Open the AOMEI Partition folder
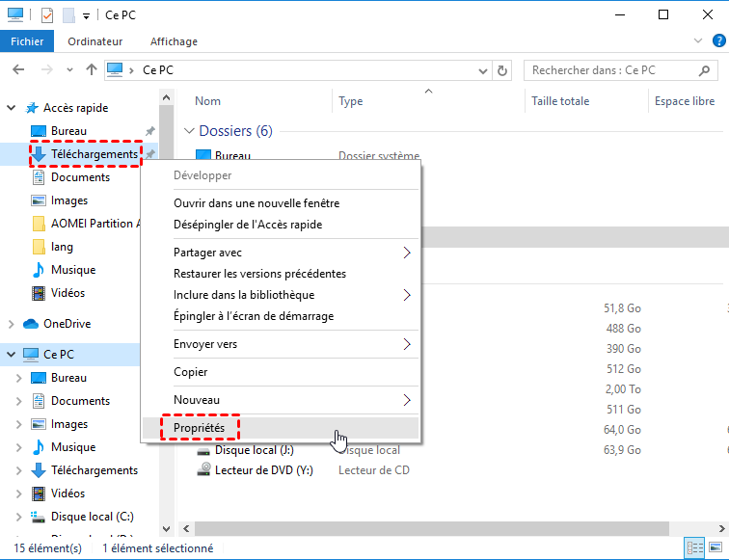The height and width of the screenshot is (560, 729). (x=86, y=224)
